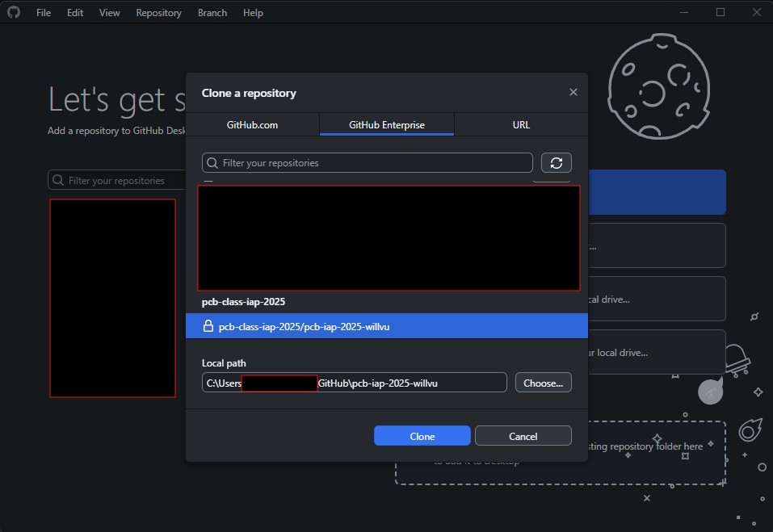
Task: Close the Clone a repository dialog
Action: tap(573, 92)
